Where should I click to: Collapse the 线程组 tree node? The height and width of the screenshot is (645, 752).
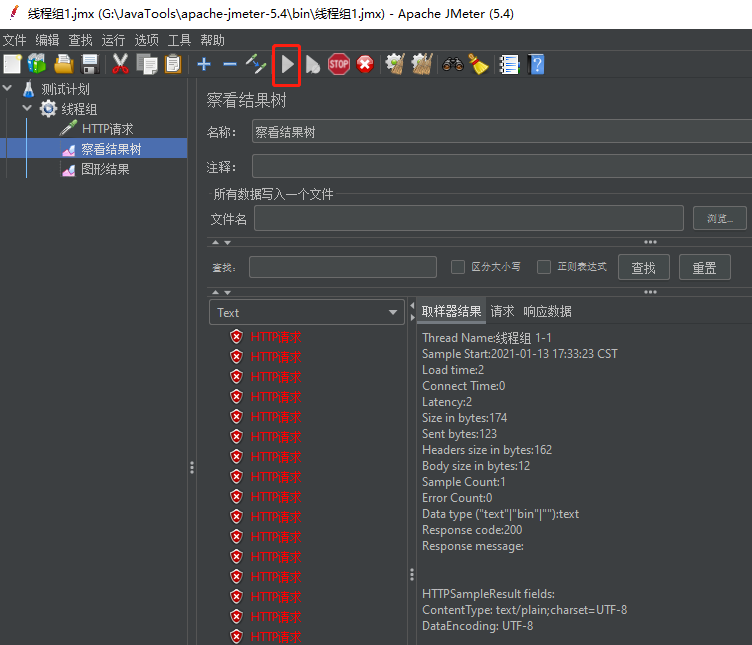(27, 108)
